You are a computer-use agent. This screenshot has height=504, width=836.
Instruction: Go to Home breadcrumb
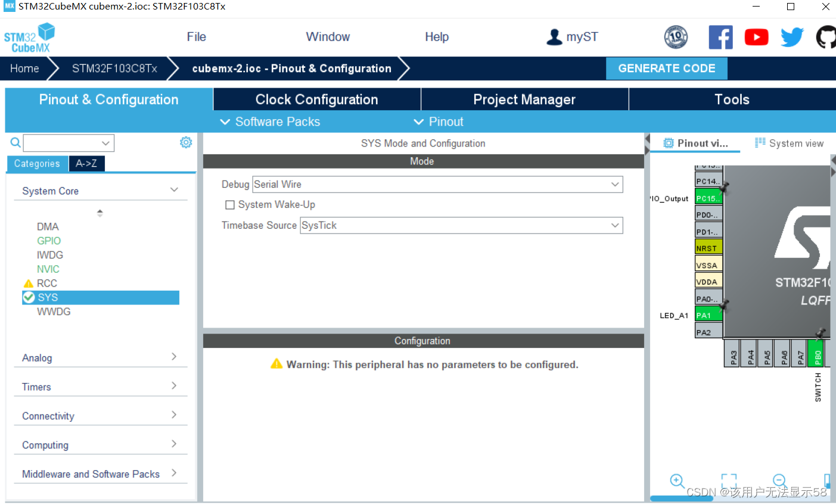(24, 69)
